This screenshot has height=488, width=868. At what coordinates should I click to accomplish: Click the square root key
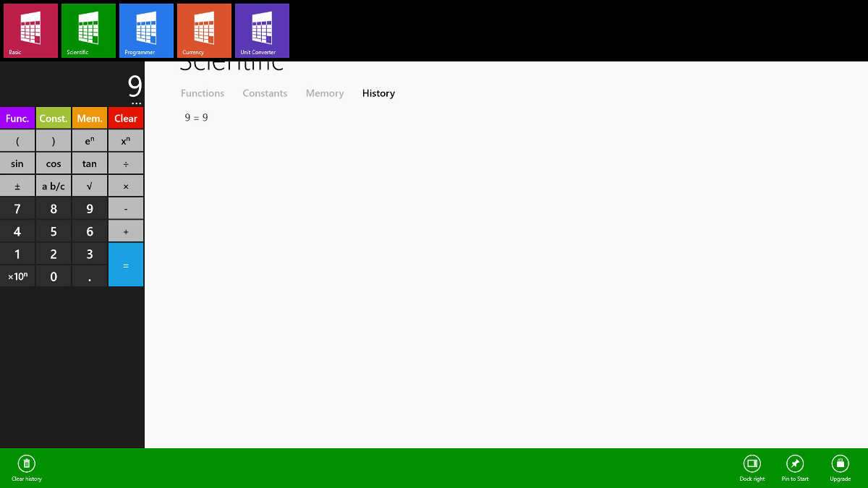(90, 186)
